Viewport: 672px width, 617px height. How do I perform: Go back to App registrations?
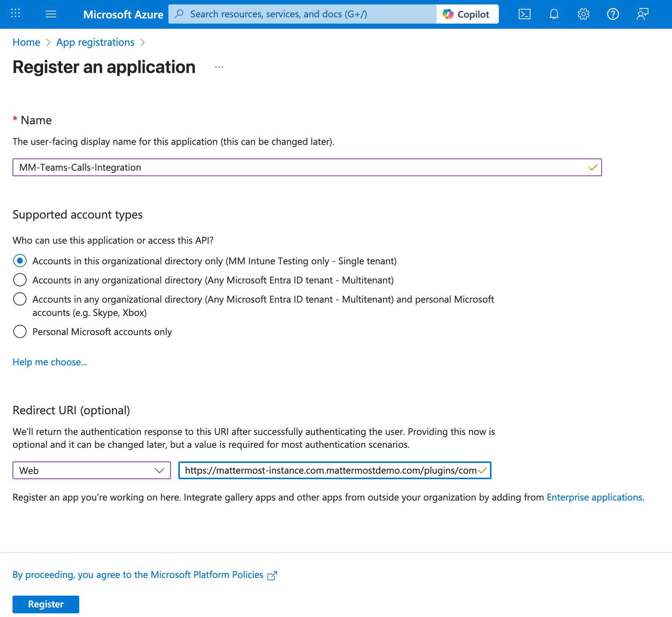[x=95, y=42]
